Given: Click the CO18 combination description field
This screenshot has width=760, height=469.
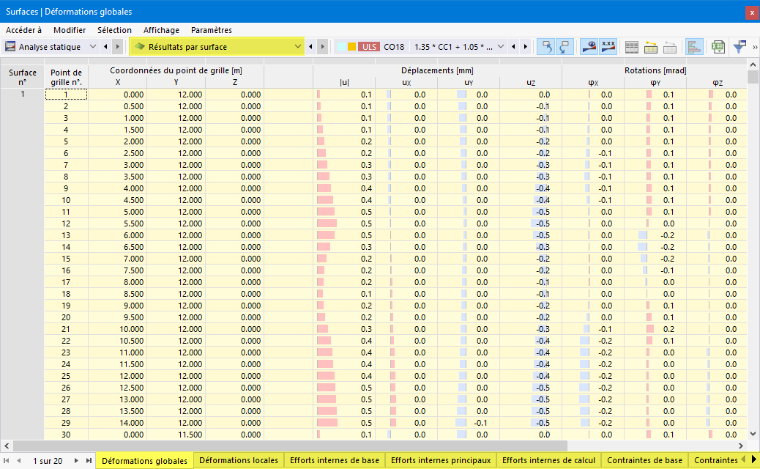Looking at the screenshot, I should [x=454, y=47].
